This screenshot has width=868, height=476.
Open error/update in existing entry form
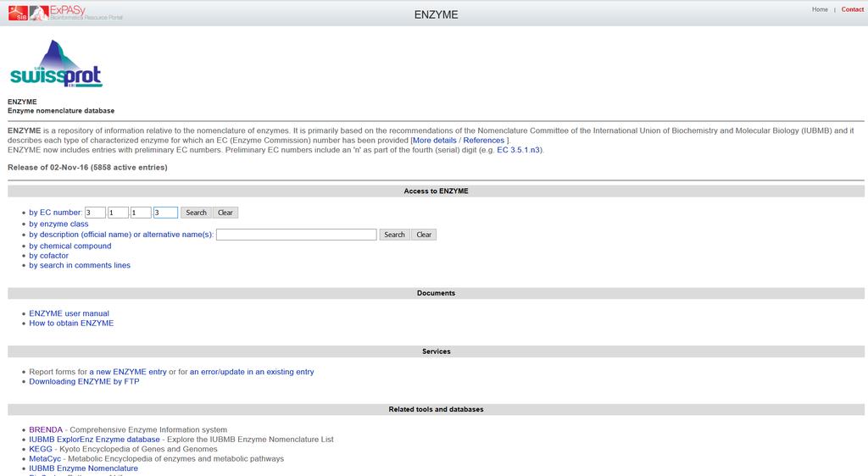tap(252, 372)
